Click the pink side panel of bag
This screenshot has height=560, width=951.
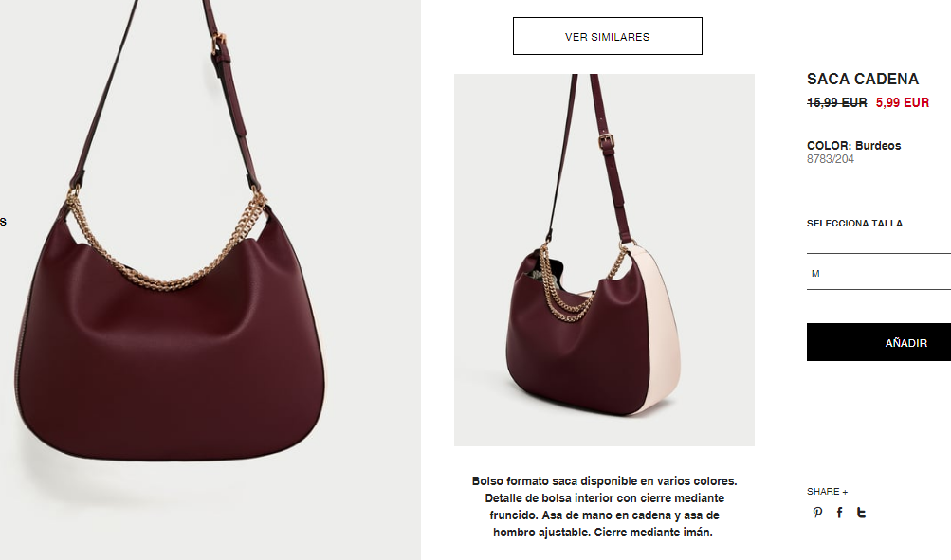658,331
